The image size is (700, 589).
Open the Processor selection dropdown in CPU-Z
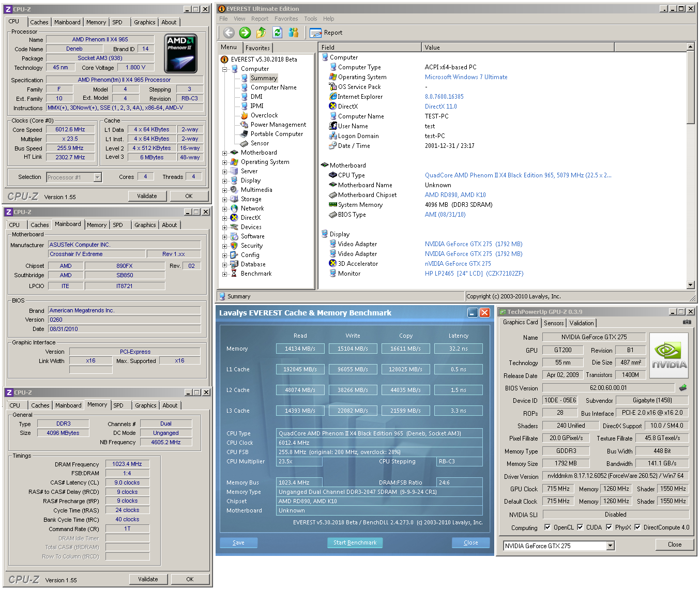tap(97, 177)
